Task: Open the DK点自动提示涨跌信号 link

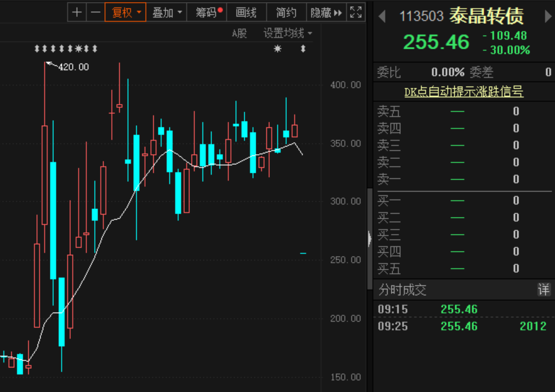Action: coord(464,92)
